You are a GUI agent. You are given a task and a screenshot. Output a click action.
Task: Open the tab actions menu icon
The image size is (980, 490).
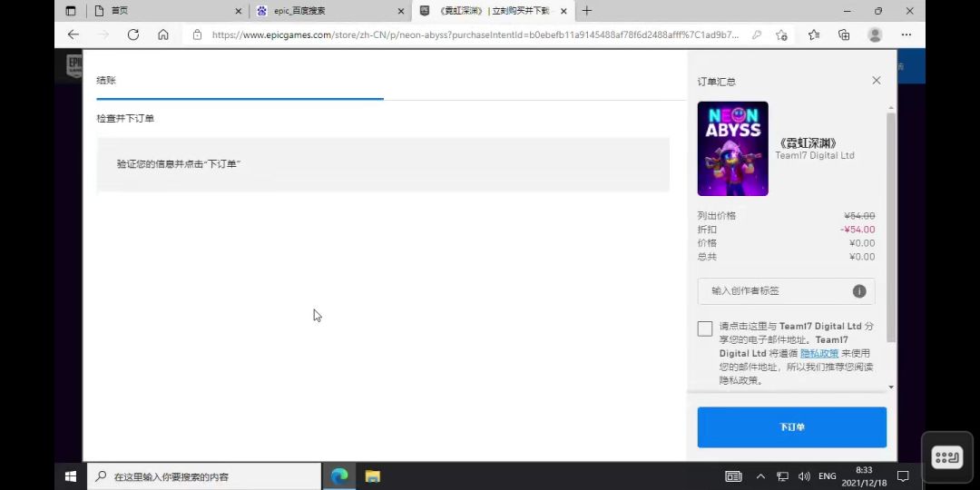(71, 11)
